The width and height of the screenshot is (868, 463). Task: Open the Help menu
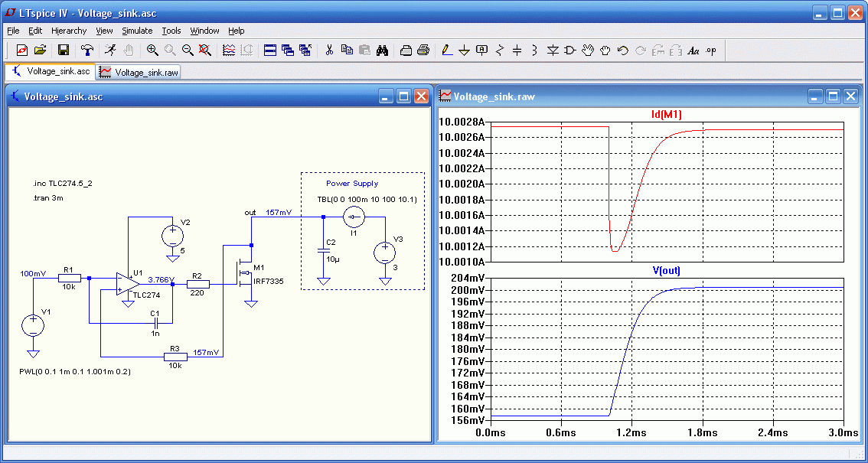click(237, 31)
